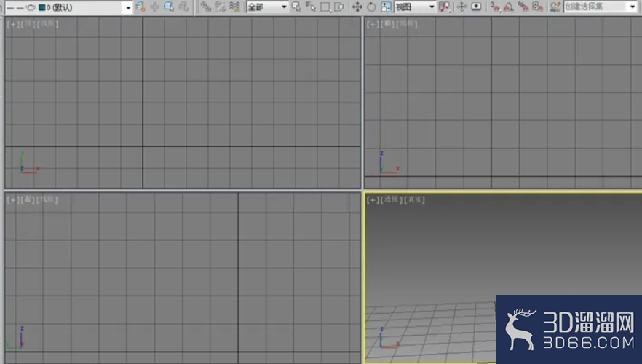Image resolution: width=642 pixels, height=364 pixels.
Task: Click Select Objects in Current Layer icon
Action: pos(169,7)
